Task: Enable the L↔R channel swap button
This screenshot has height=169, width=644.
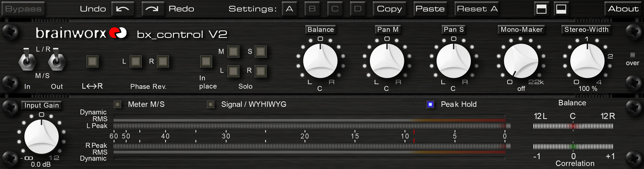Action: pos(92,61)
